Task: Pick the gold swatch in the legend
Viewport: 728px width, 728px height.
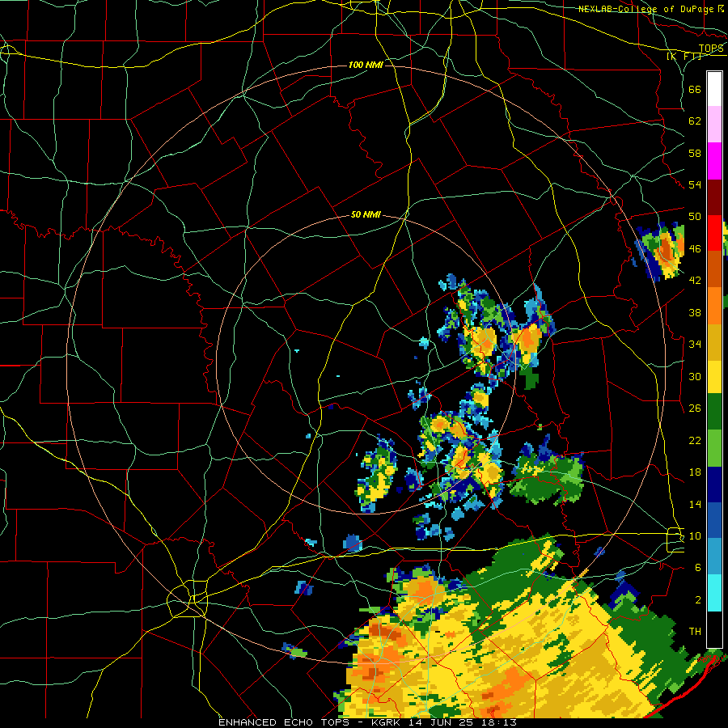Action: 714,342
